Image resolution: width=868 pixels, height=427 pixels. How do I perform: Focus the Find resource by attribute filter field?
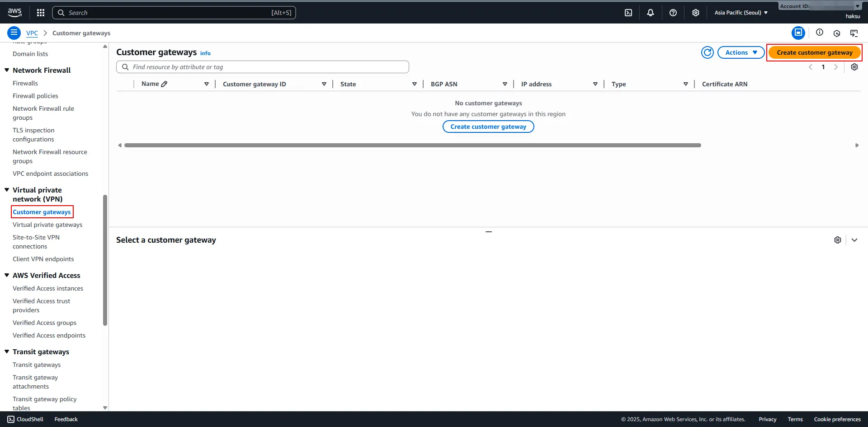coord(263,67)
